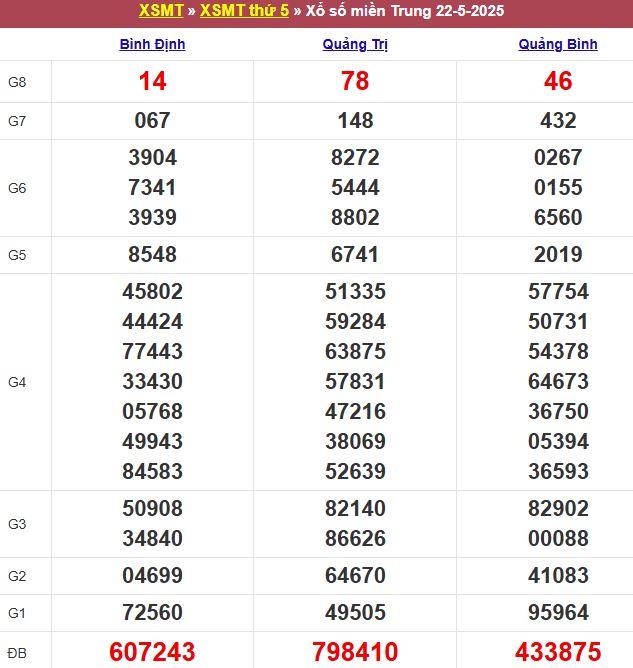Open the Quảng Bình province link
This screenshot has width=633, height=668.
tap(558, 44)
